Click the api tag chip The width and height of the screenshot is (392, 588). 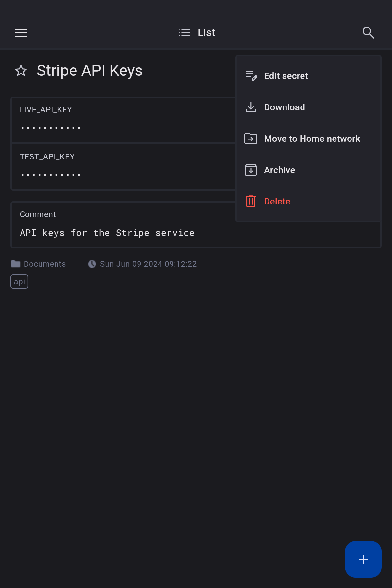coord(19,282)
